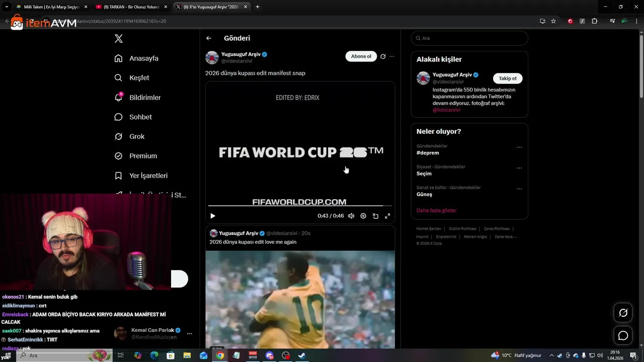The height and width of the screenshot is (362, 644).
Task: Open options for Güneş trend
Action: tap(519, 189)
